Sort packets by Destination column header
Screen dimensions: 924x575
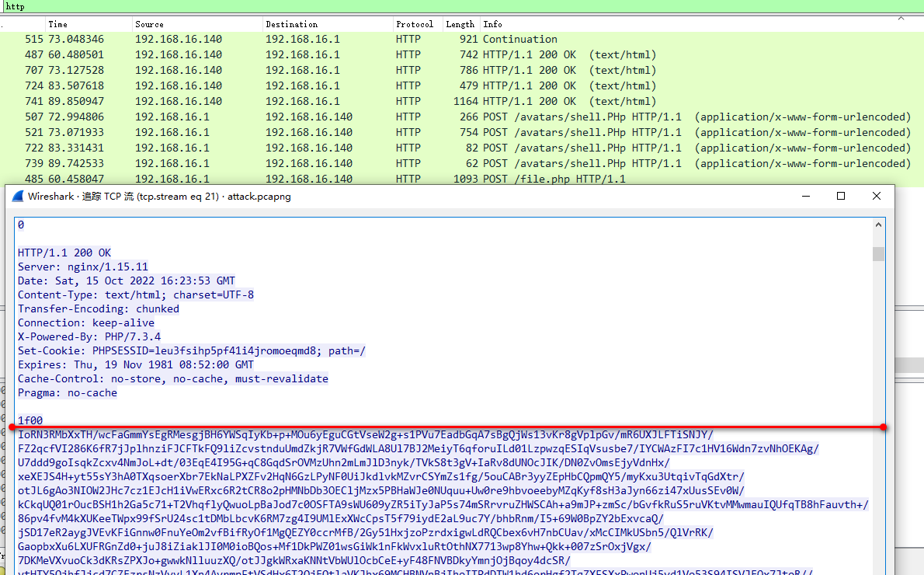[328, 24]
